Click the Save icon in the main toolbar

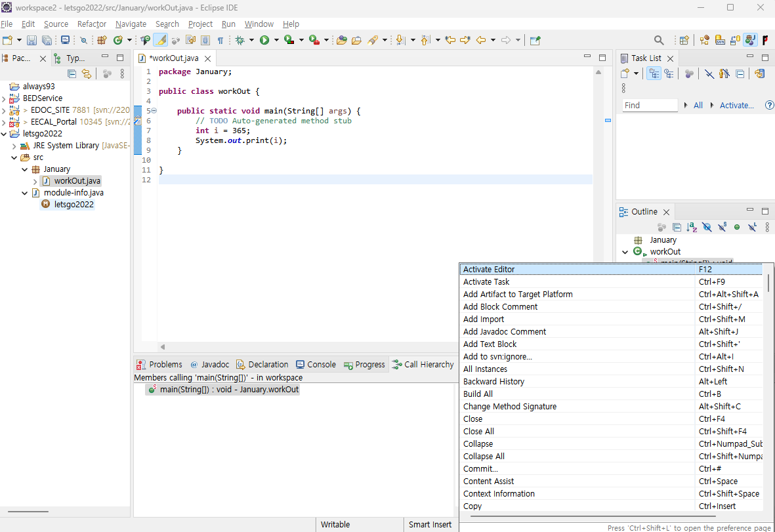click(x=31, y=41)
